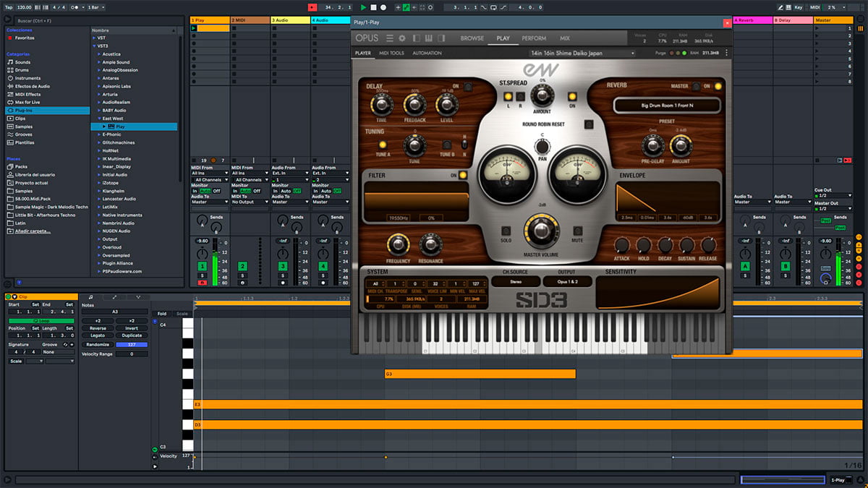Stop Ableton transport playback
This screenshot has height=488, width=868.
(373, 7)
